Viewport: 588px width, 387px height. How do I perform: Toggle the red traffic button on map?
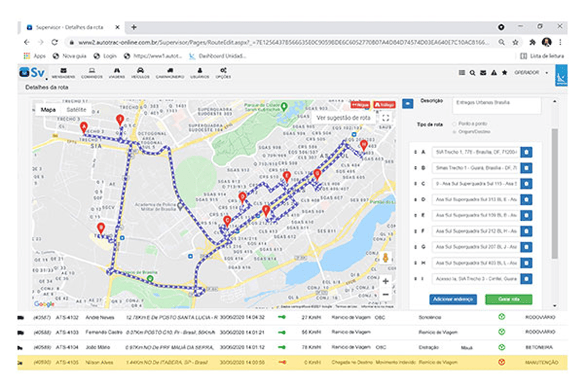pos(384,105)
